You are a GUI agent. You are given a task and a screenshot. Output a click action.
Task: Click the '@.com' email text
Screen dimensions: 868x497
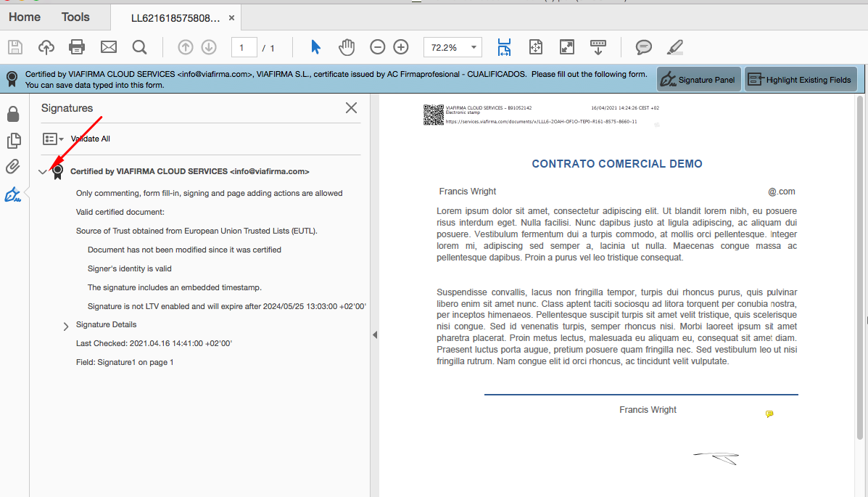(x=781, y=192)
